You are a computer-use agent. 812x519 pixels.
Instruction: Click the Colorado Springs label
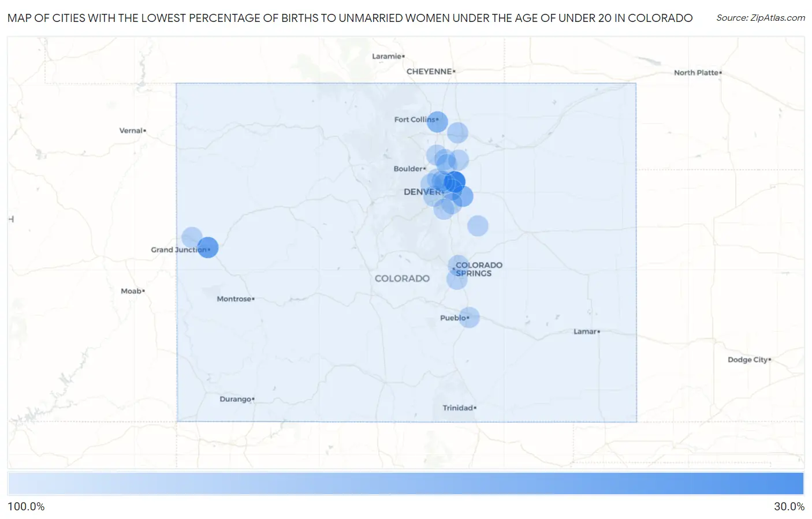click(x=479, y=269)
